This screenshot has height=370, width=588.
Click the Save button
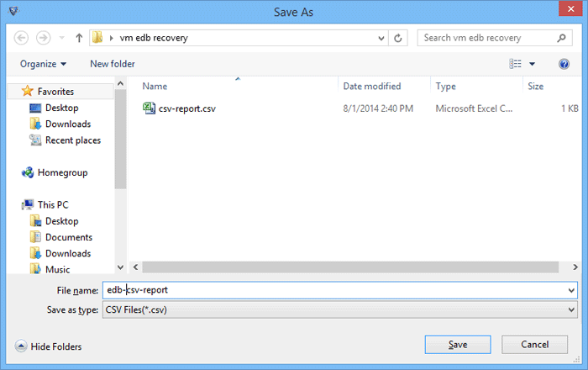point(458,345)
